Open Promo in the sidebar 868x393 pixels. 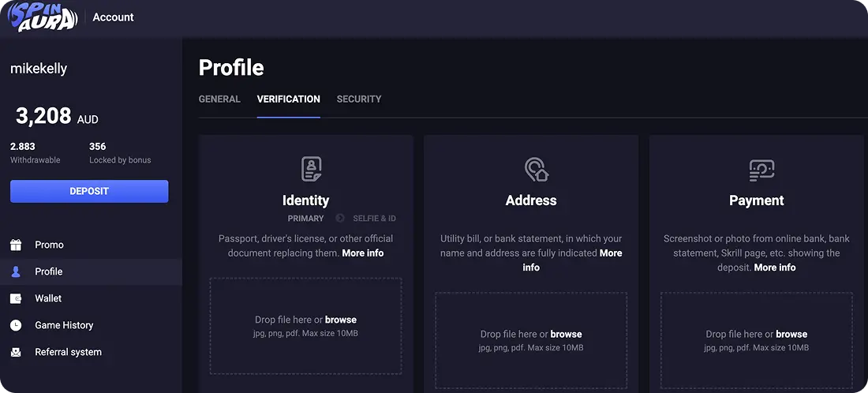(91, 245)
